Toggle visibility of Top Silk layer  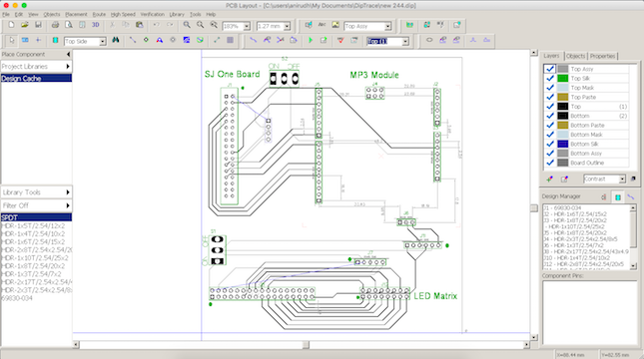pyautogui.click(x=550, y=79)
